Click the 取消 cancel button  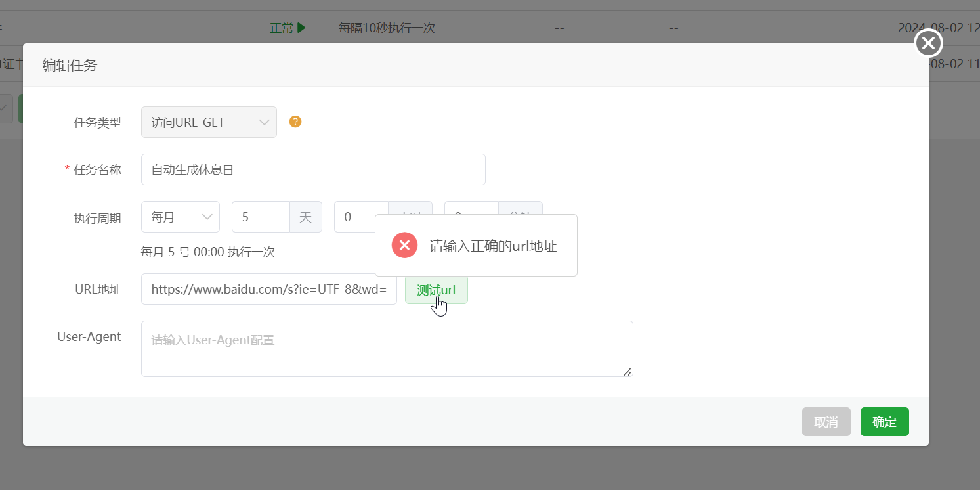(x=826, y=422)
